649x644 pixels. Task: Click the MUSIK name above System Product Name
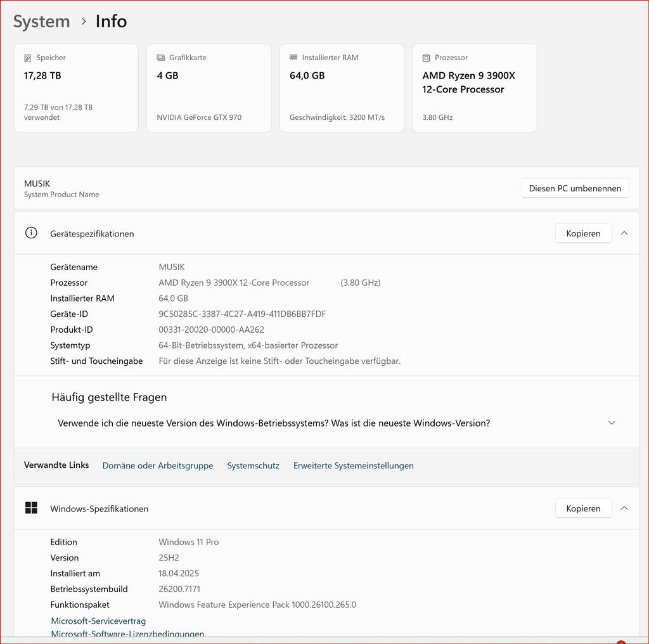37,183
